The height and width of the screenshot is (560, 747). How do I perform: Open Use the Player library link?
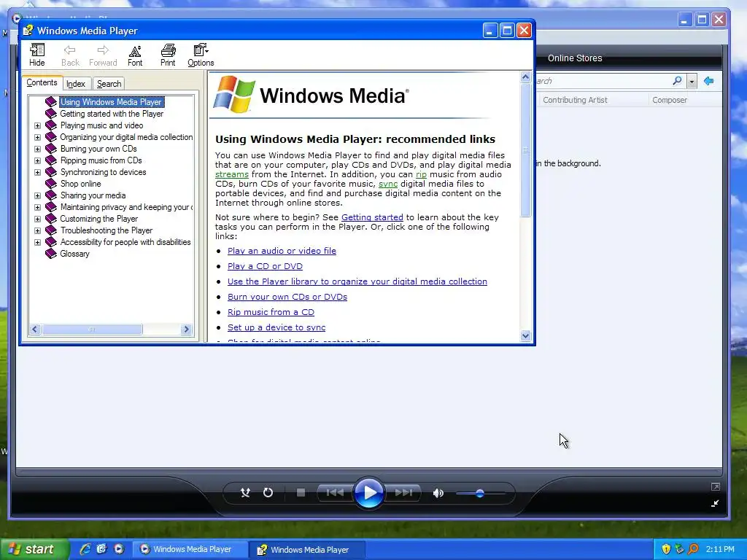click(x=357, y=281)
